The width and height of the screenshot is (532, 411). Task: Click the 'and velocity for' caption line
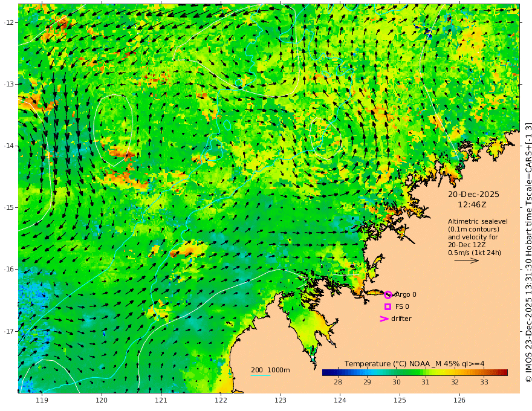473,237
